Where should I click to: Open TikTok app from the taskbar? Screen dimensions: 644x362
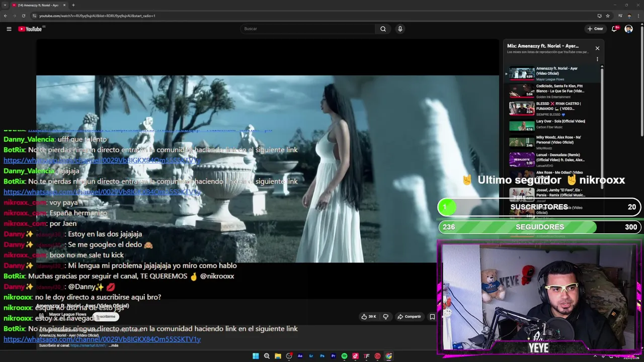(x=355, y=356)
